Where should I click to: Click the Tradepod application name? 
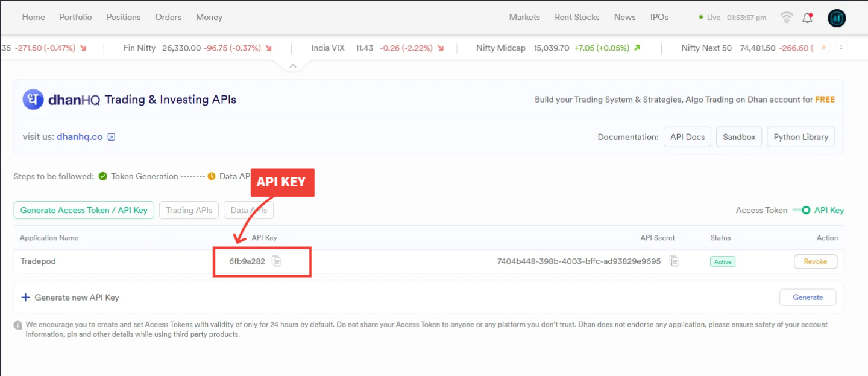click(38, 261)
